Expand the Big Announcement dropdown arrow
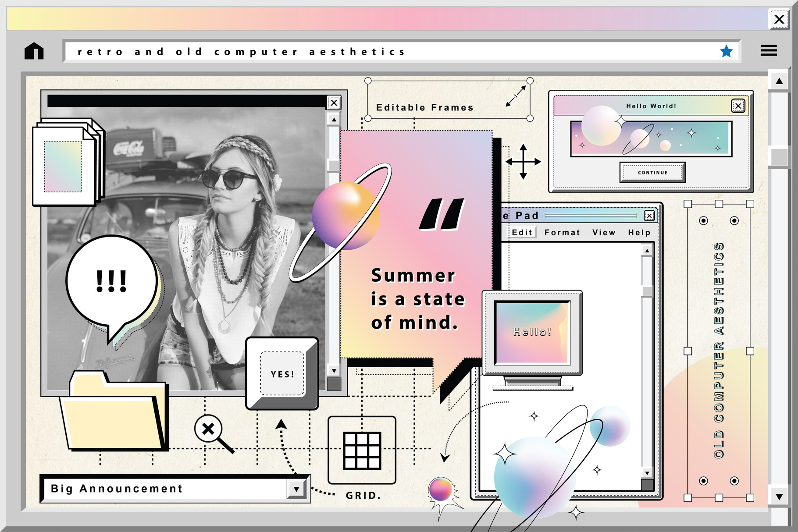The height and width of the screenshot is (532, 798). (296, 489)
